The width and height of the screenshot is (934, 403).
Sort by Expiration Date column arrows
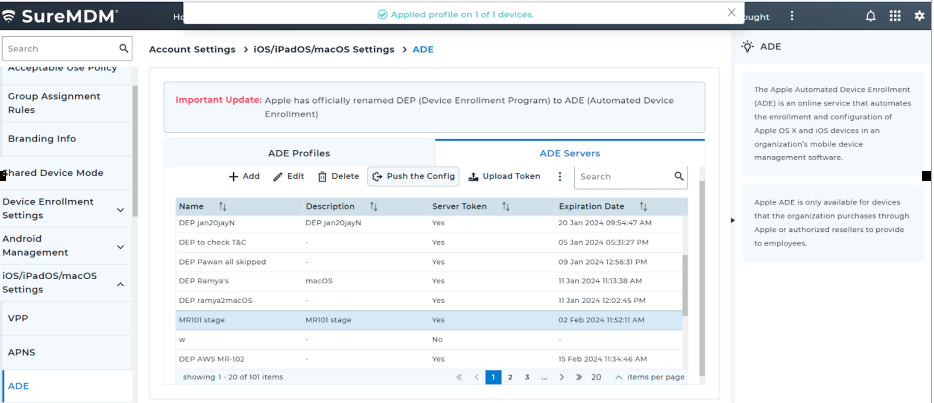click(x=643, y=207)
